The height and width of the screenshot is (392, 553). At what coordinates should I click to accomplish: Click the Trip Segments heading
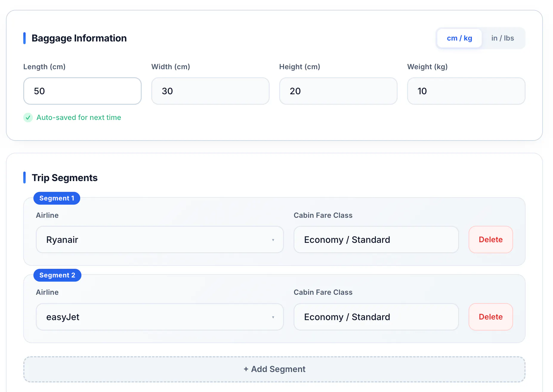pyautogui.click(x=64, y=178)
